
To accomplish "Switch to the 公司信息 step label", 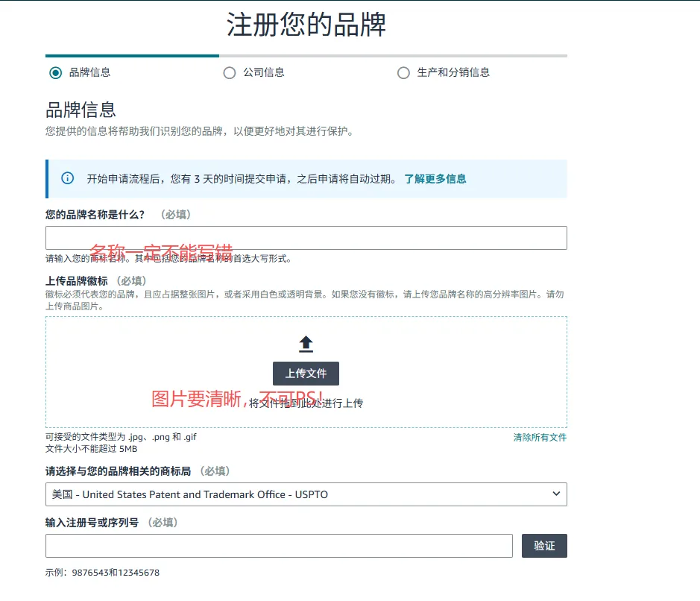I will coord(263,72).
